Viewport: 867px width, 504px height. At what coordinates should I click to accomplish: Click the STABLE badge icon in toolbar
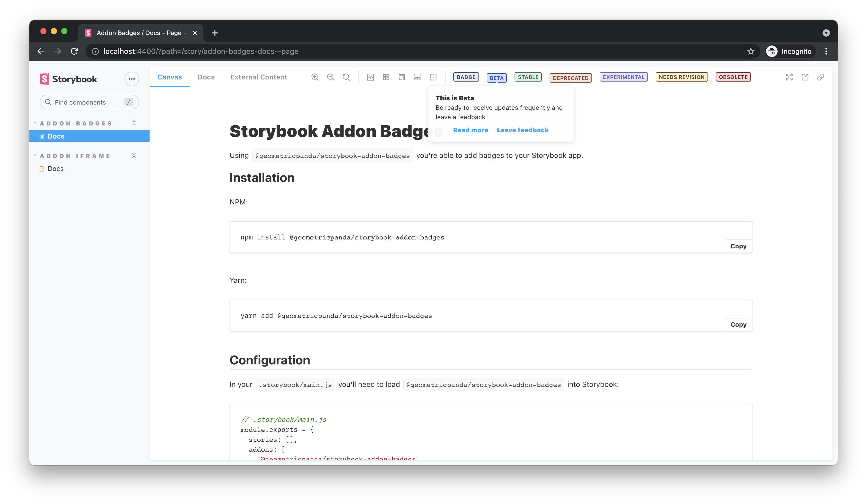(527, 77)
